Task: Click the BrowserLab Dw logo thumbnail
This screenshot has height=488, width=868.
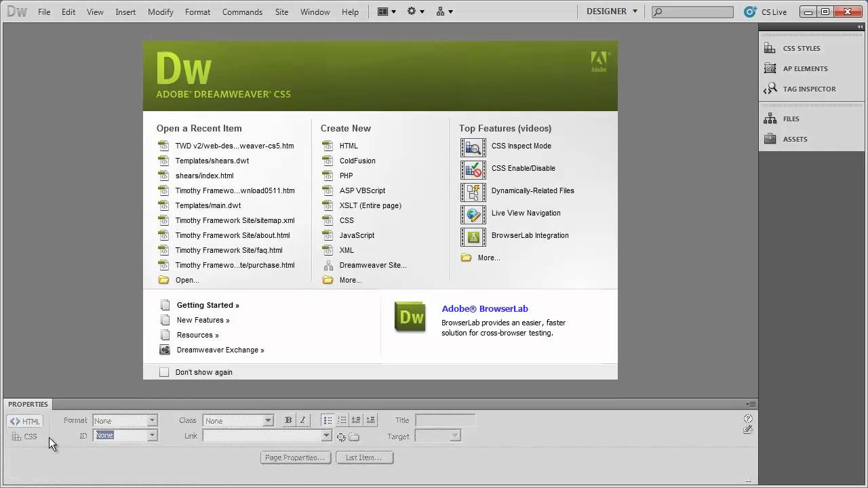Action: pyautogui.click(x=410, y=317)
